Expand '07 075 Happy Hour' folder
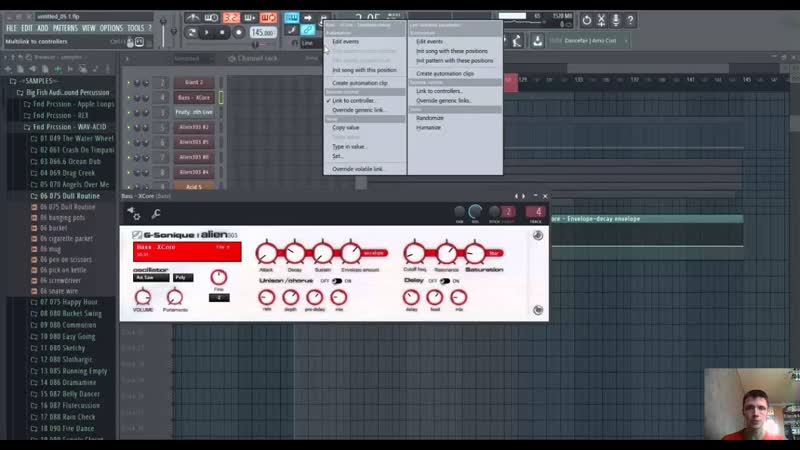Screen dimensions: 800x450 tap(64, 302)
